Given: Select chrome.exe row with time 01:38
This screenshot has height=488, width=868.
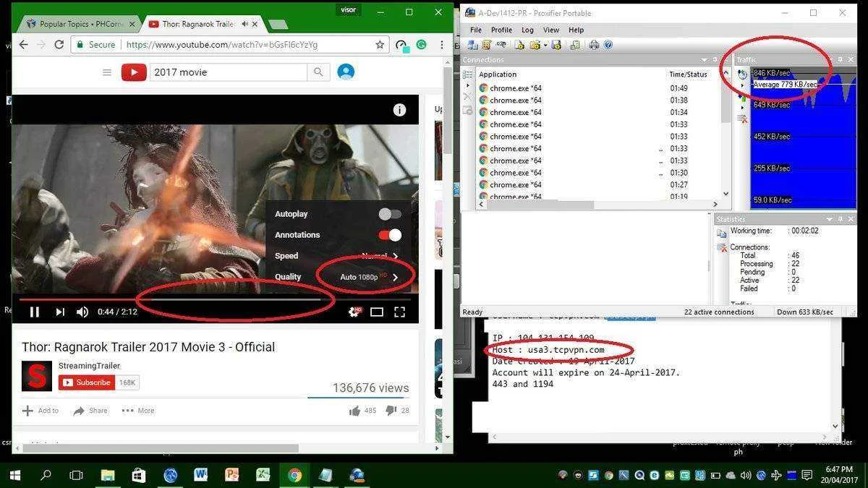Looking at the screenshot, I should click(598, 100).
